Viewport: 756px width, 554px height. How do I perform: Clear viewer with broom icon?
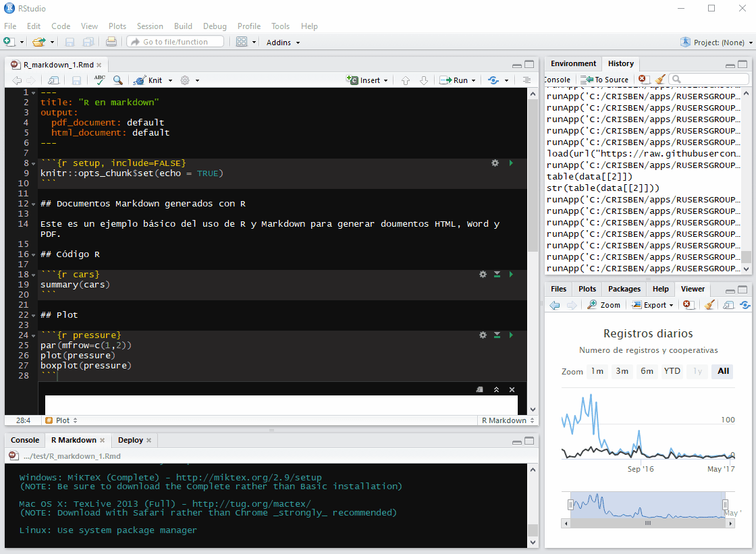pos(709,305)
